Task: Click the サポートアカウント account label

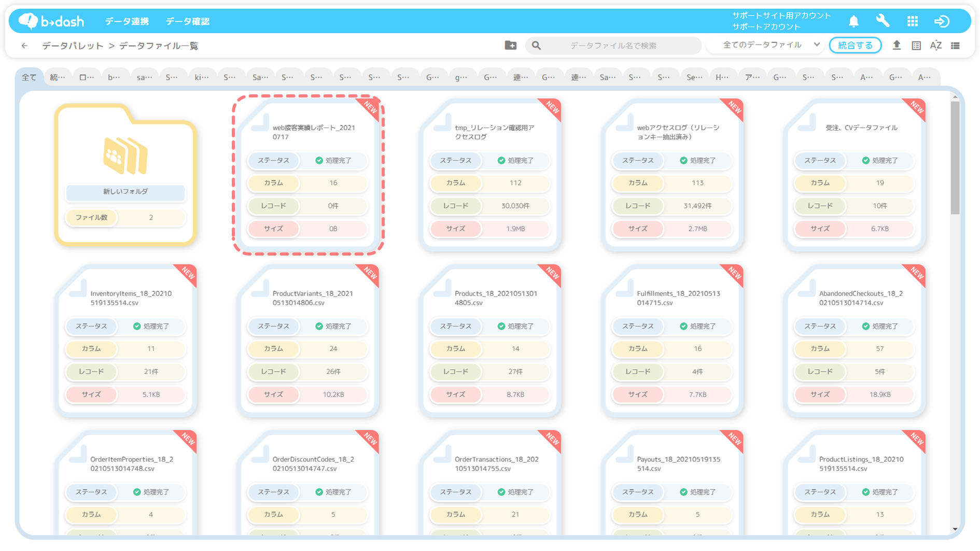Action: tap(766, 26)
